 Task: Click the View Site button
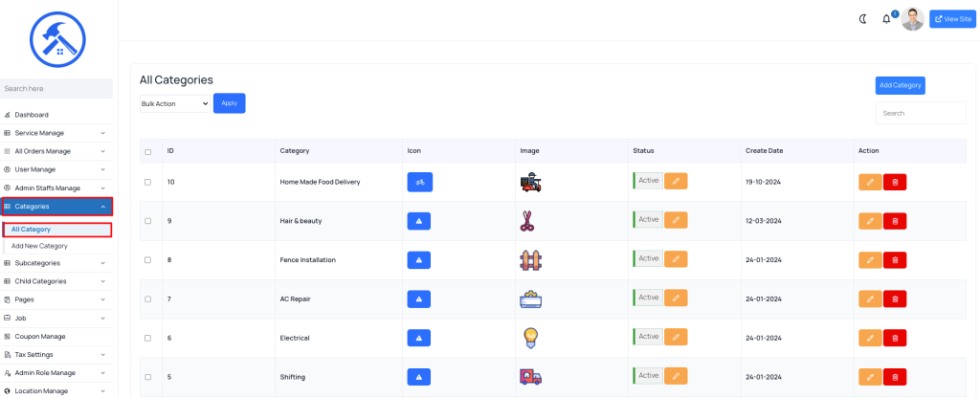coord(952,19)
